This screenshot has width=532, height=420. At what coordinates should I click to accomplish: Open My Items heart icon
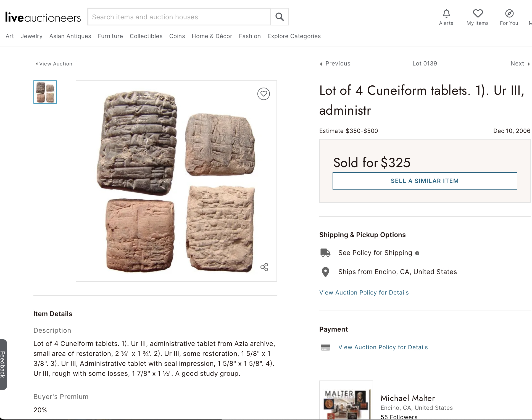[x=478, y=14]
